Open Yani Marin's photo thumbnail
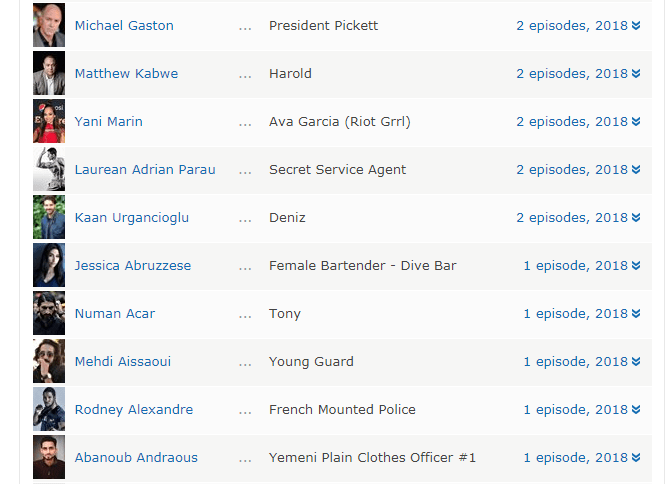The image size is (667, 484). pos(49,121)
